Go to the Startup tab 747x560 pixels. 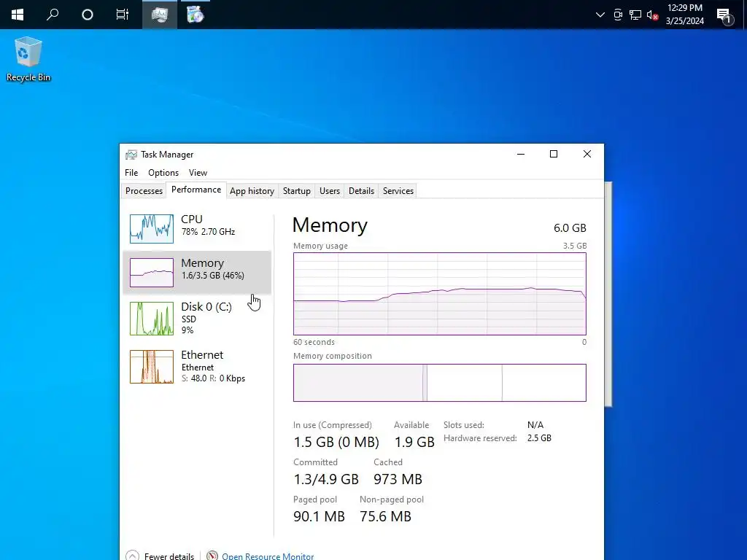297,191
